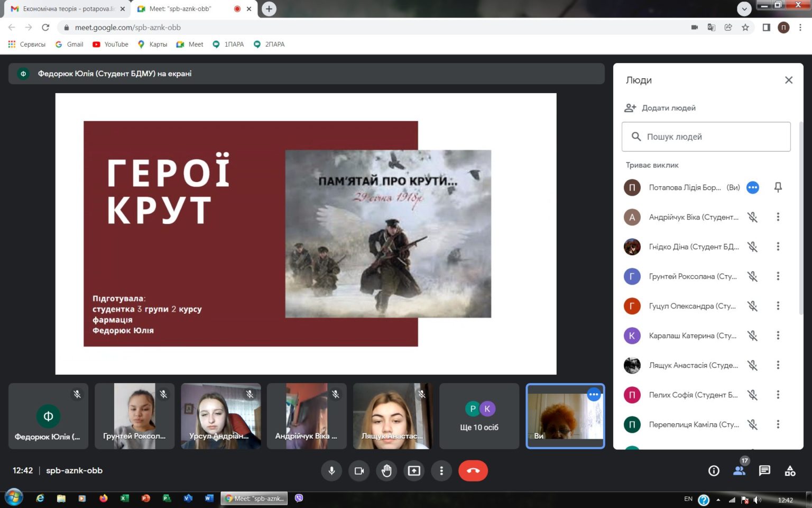Click muted mic icon for Каралаш Катерина

(x=752, y=335)
